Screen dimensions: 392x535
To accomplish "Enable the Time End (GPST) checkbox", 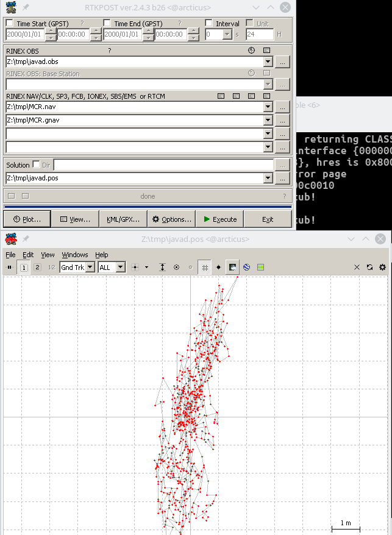I will point(107,24).
